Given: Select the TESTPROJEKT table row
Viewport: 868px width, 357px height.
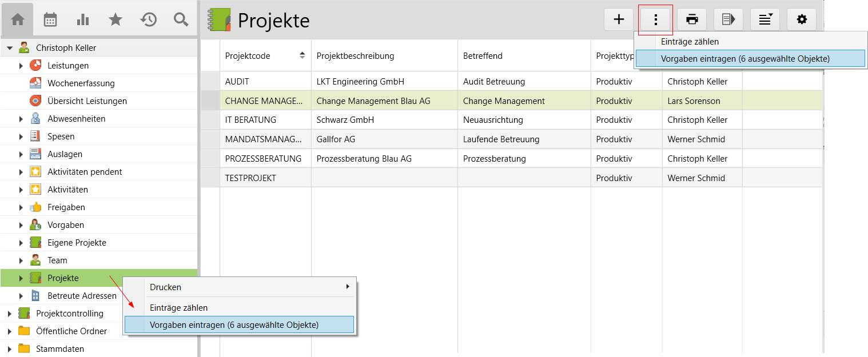Looking at the screenshot, I should coord(250,178).
